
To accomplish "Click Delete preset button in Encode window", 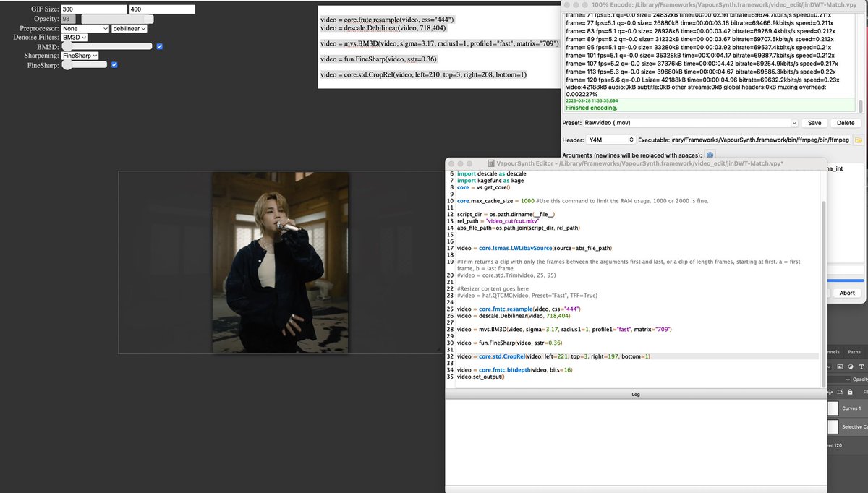I will point(846,123).
